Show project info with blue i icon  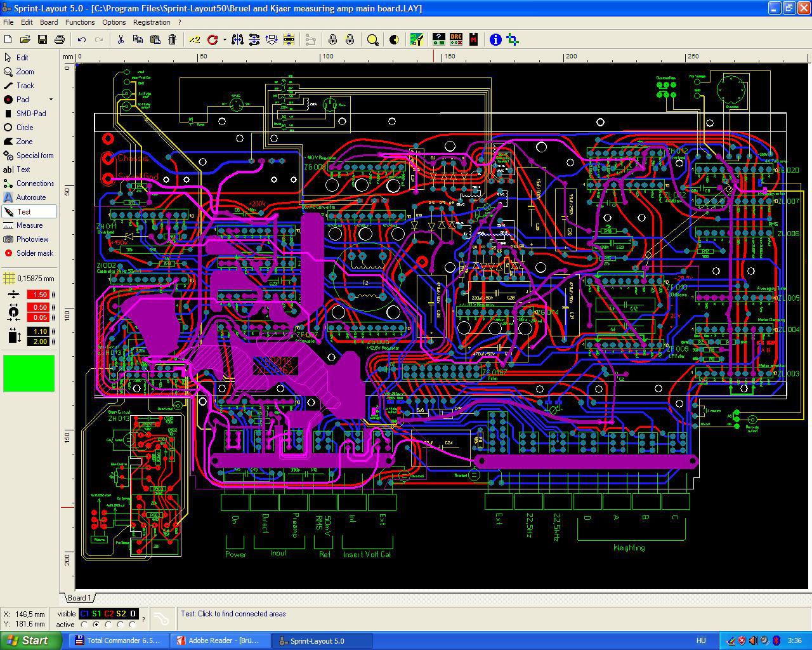(x=495, y=39)
